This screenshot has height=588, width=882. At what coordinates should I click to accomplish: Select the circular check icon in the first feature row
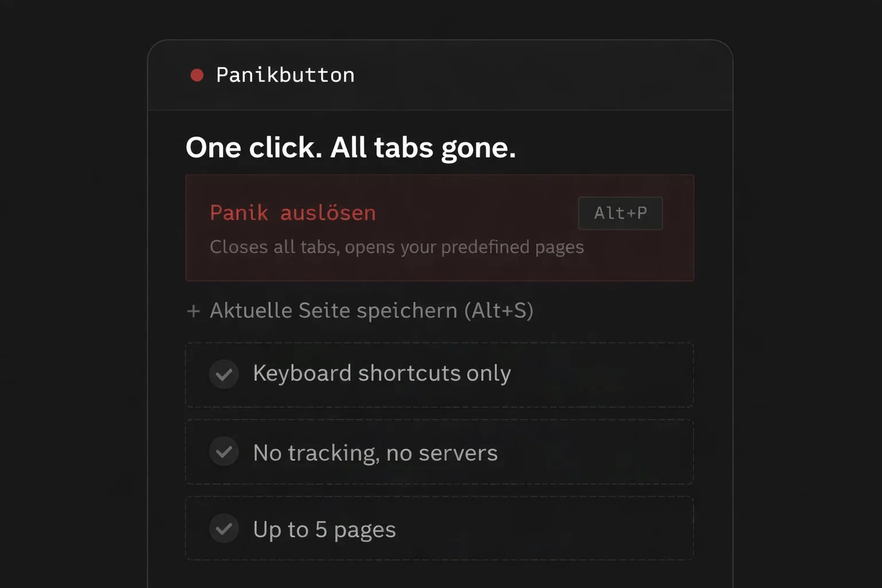(224, 374)
